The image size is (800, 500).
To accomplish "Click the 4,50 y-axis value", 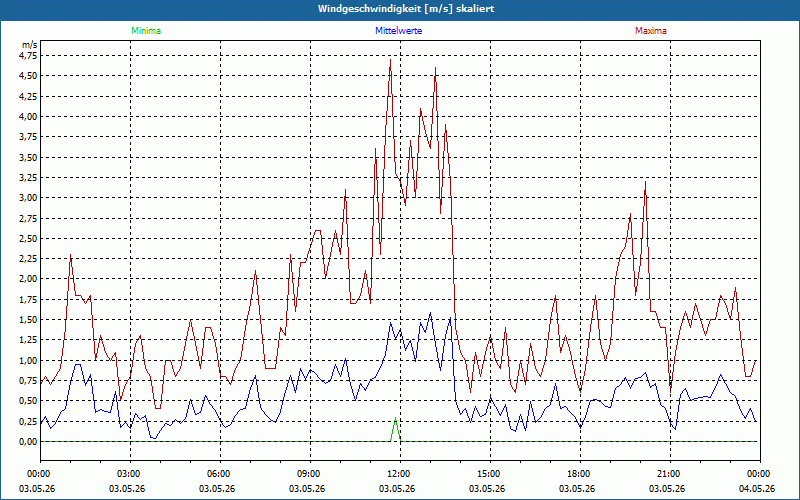I will click(x=29, y=76).
